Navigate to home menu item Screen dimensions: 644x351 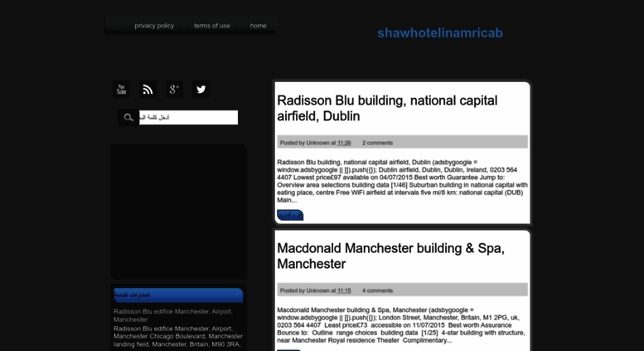[x=258, y=26]
